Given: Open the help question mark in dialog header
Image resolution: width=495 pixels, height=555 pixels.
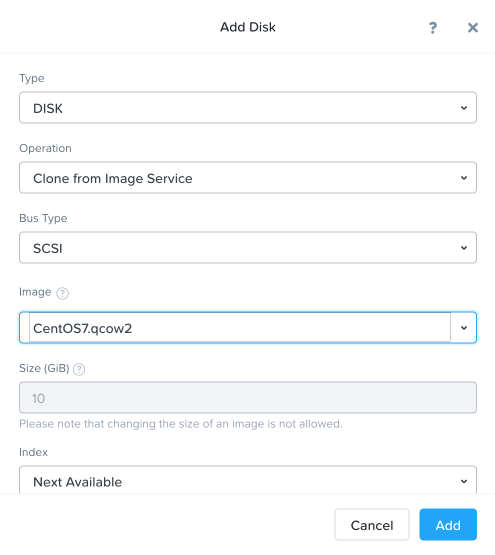Looking at the screenshot, I should tap(433, 28).
